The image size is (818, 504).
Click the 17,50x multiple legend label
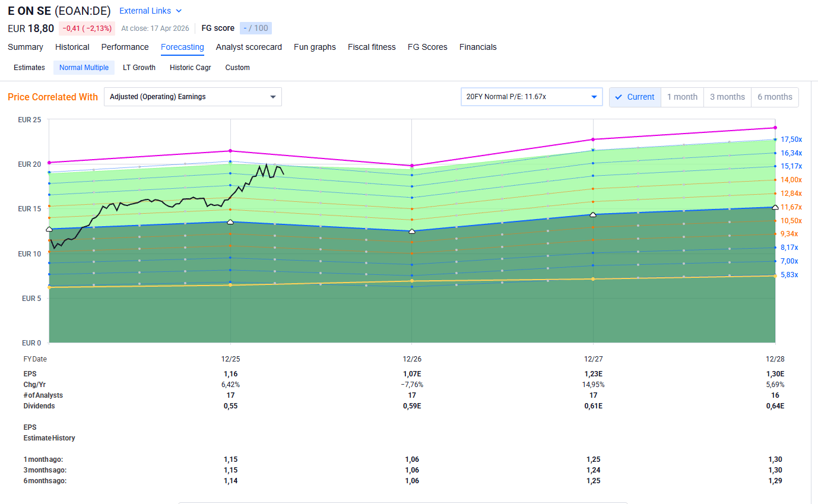[x=791, y=140]
